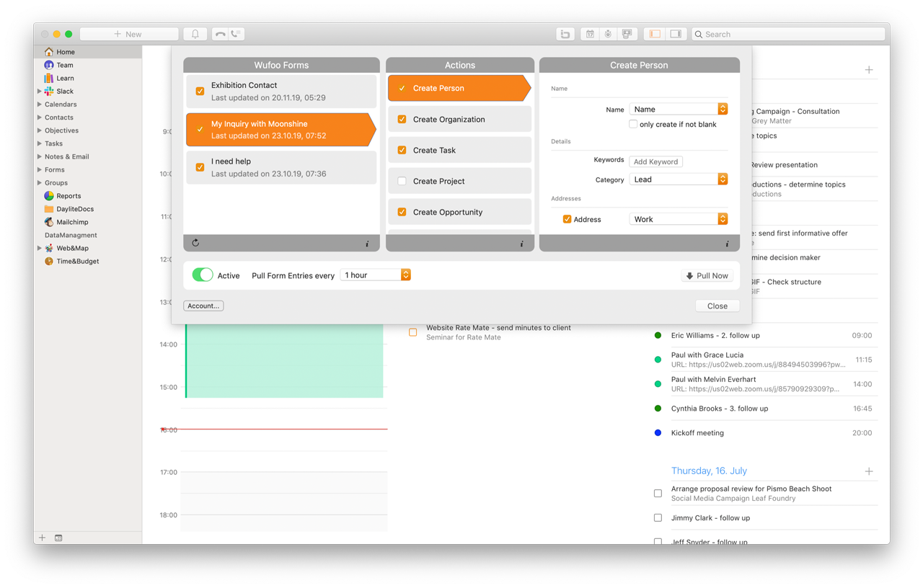Enable the Create Project action checkbox

tap(402, 182)
